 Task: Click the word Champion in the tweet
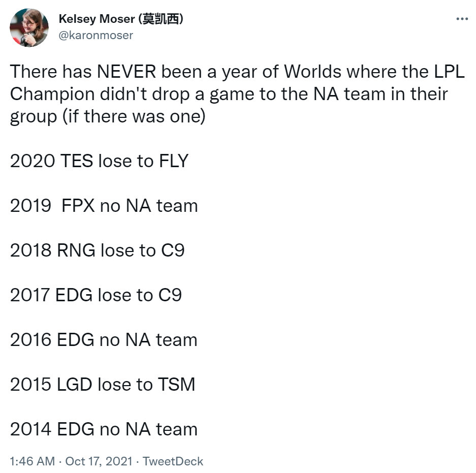[x=52, y=94]
